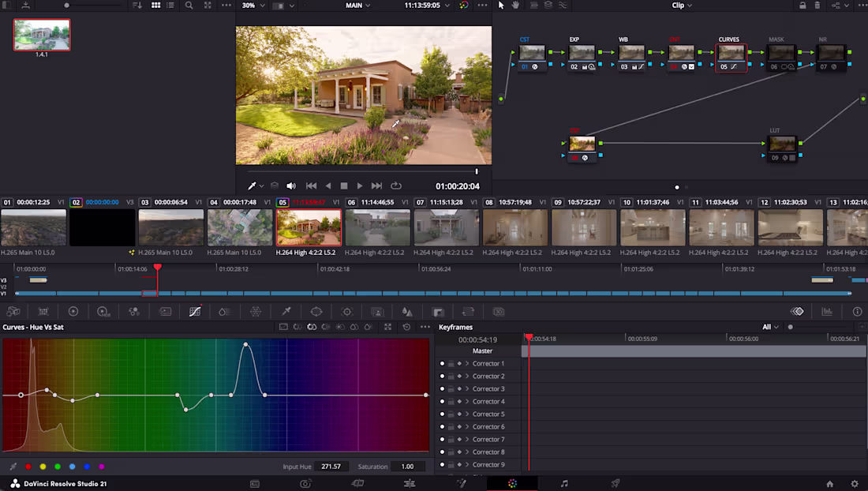Viewport: 868px width, 491px height.
Task: Open the Color Match palette
Action: coord(43,312)
